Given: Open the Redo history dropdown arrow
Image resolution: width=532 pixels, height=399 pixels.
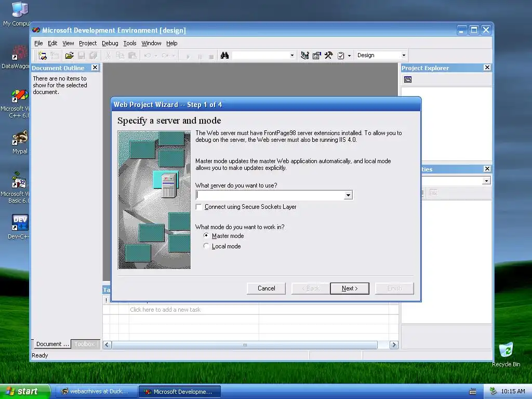Looking at the screenshot, I should coord(174,56).
